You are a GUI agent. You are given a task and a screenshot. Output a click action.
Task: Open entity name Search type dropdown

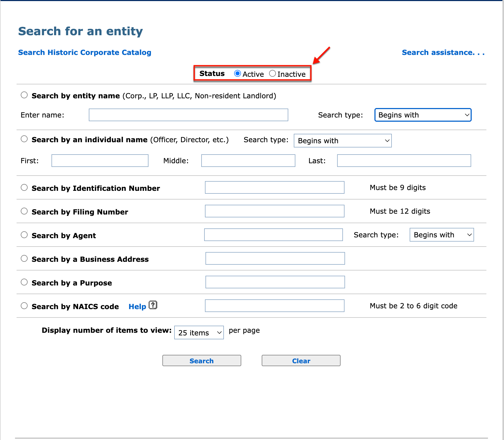tap(423, 115)
